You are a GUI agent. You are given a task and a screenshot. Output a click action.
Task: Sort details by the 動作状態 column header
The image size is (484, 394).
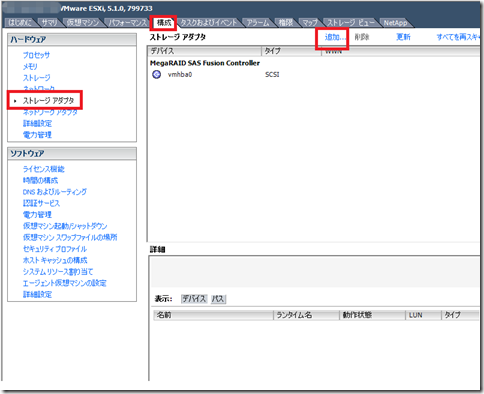click(373, 315)
